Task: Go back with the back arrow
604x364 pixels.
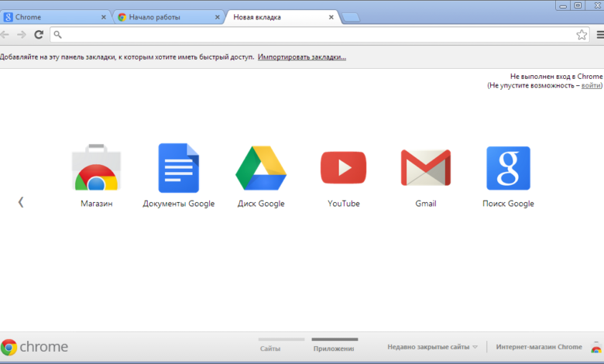Action: click(x=5, y=35)
